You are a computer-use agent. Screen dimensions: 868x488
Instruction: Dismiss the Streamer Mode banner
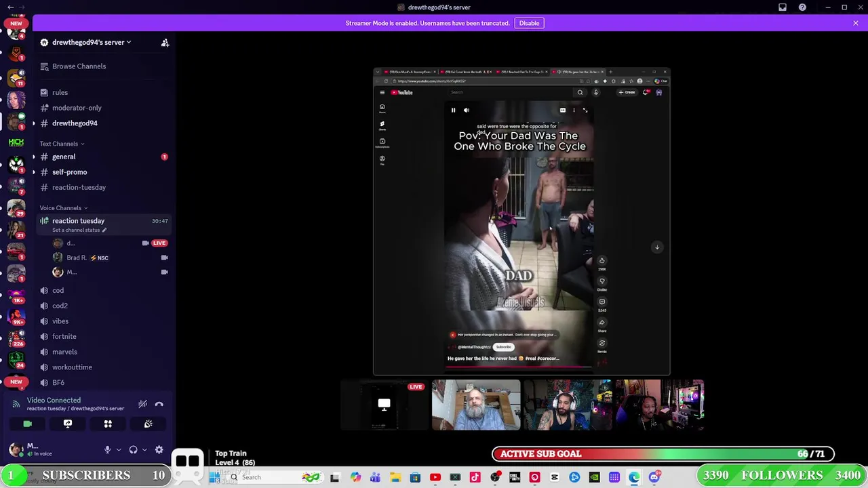(x=855, y=23)
